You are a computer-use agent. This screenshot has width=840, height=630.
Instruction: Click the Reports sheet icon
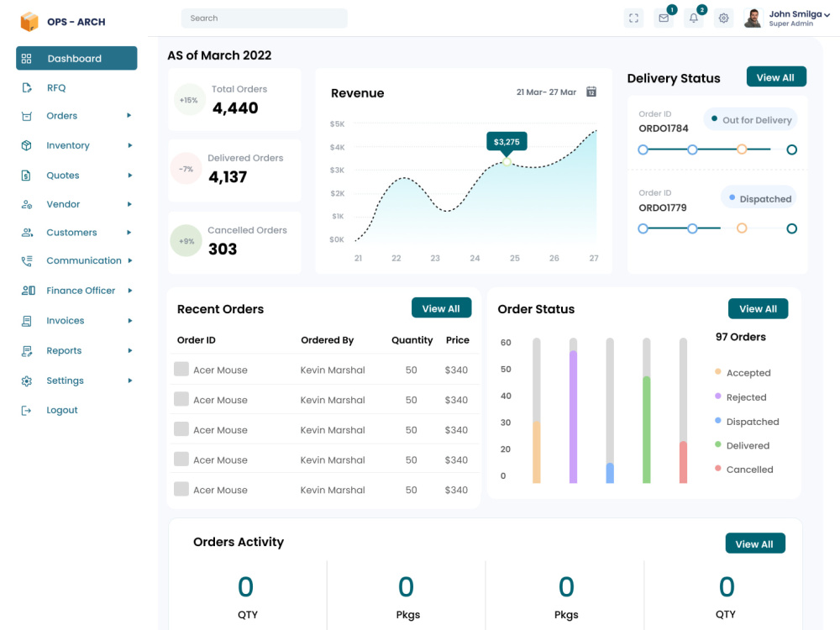tap(27, 351)
